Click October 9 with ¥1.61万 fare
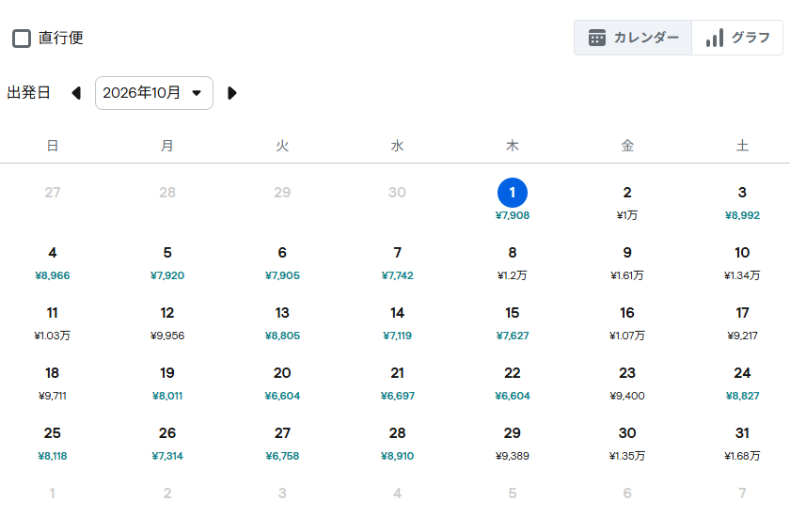Viewport: 790px width, 532px height. click(627, 263)
